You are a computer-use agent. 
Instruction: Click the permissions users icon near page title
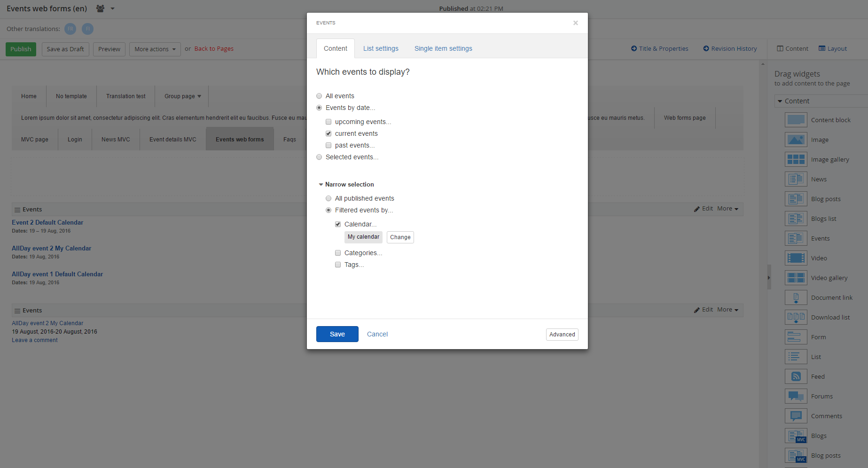(x=100, y=8)
